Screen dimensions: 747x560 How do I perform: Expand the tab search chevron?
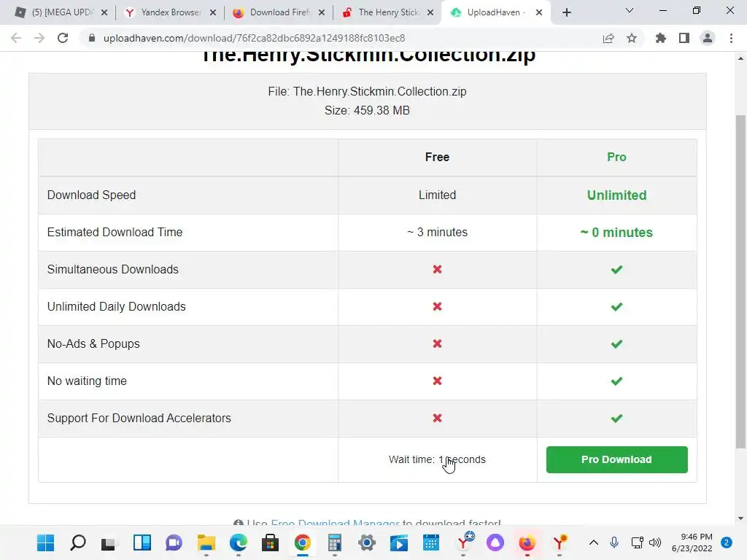tap(630, 10)
